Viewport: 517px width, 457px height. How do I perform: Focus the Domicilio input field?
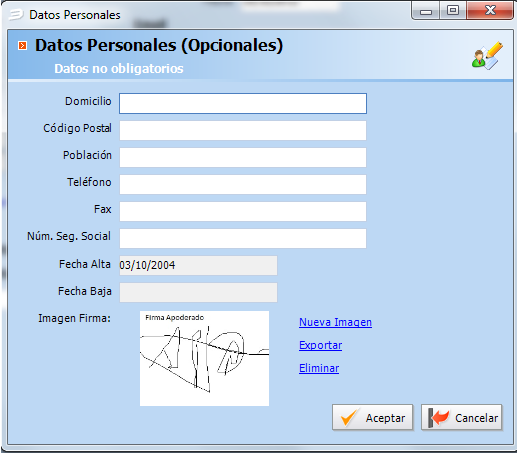point(243,103)
